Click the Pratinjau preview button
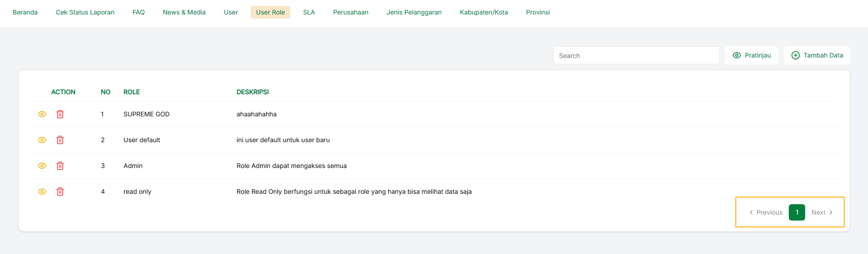Screen dimensions: 868x254 pos(751,55)
